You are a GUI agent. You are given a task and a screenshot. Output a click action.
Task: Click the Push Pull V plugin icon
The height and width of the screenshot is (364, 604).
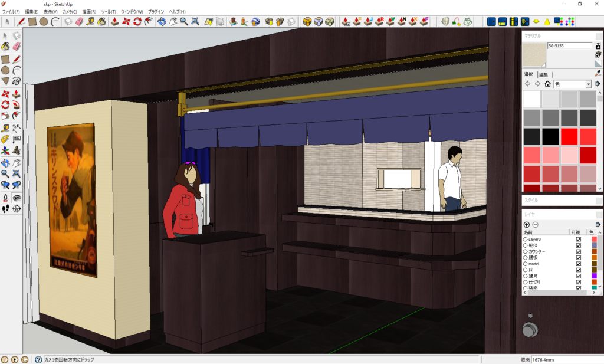point(390,22)
